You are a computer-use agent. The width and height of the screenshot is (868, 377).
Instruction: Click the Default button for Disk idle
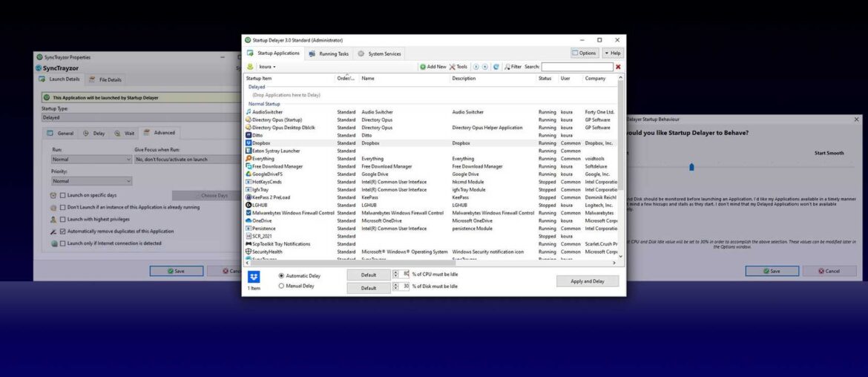(x=369, y=288)
